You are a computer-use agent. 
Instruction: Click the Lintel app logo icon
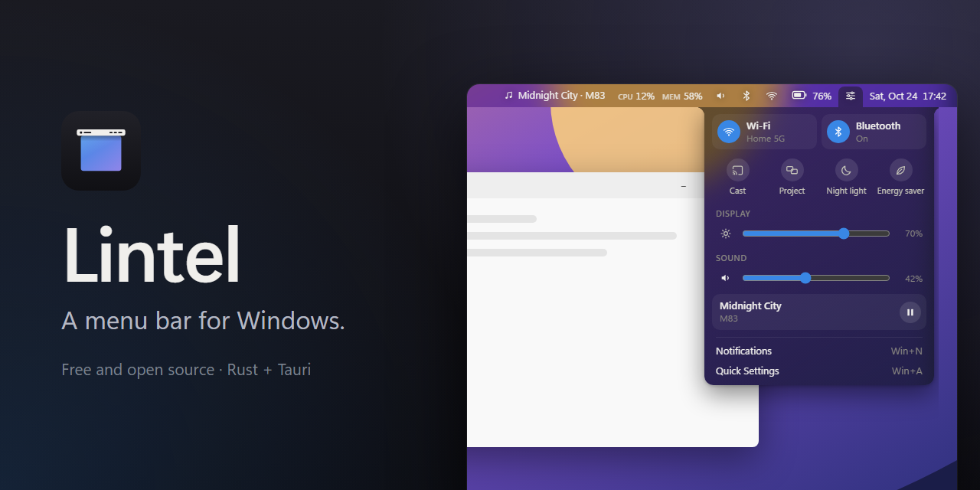tap(101, 151)
